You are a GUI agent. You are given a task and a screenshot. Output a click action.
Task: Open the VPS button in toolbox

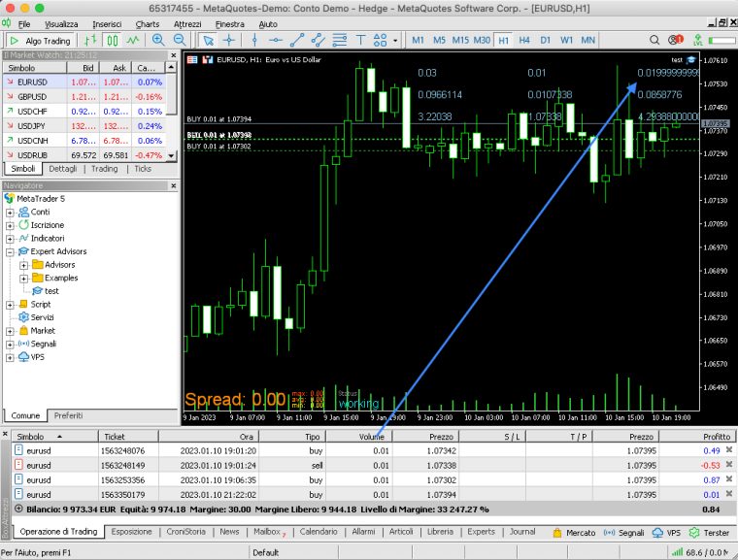(666, 532)
